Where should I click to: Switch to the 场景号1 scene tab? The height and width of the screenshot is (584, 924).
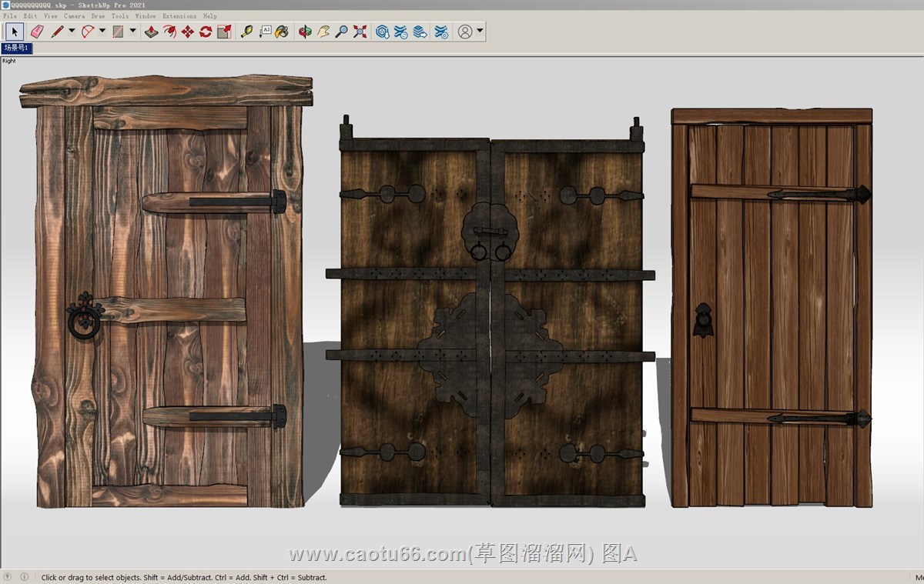16,48
